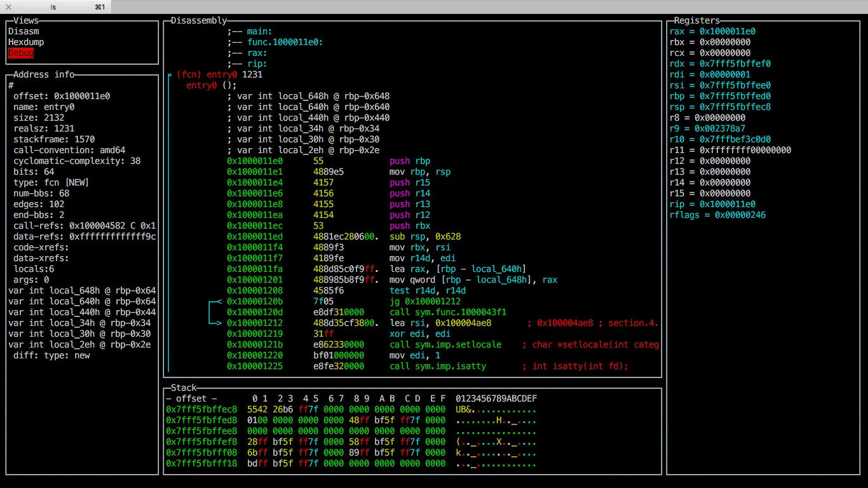The width and height of the screenshot is (868, 488).
Task: Close the terminal tab with X icon
Action: point(9,7)
